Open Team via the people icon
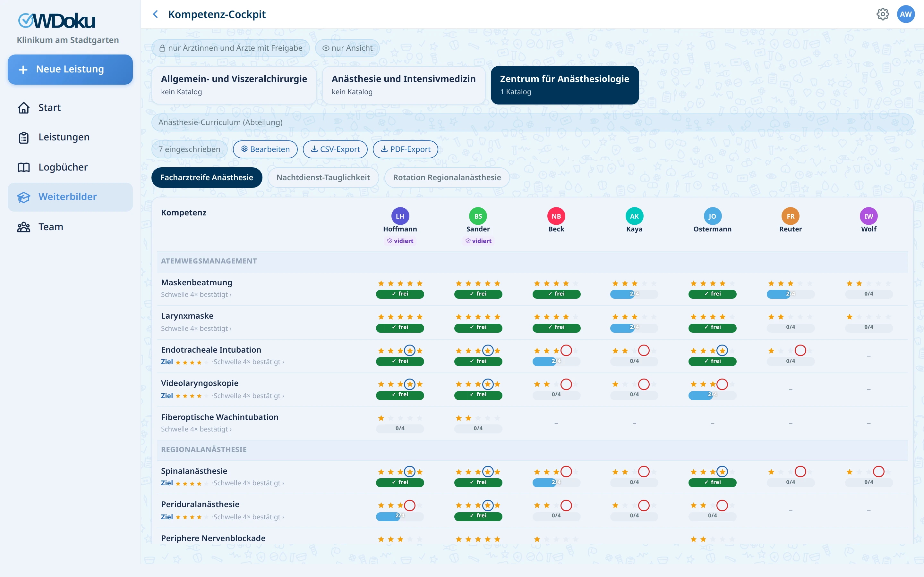The image size is (924, 577). point(24,227)
